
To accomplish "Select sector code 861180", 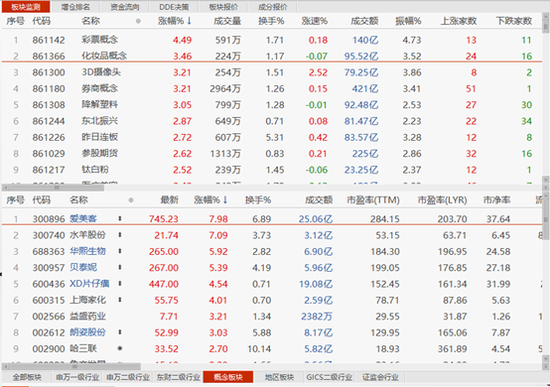I will (49, 89).
